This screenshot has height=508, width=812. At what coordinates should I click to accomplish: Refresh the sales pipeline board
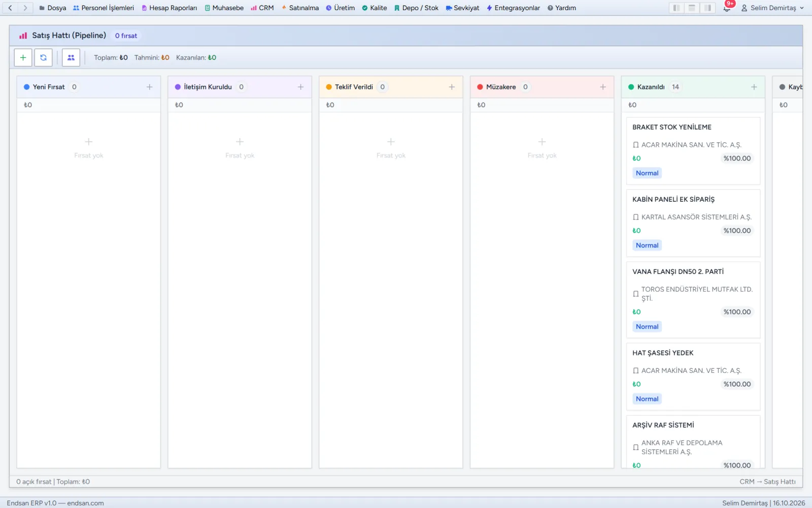(43, 58)
